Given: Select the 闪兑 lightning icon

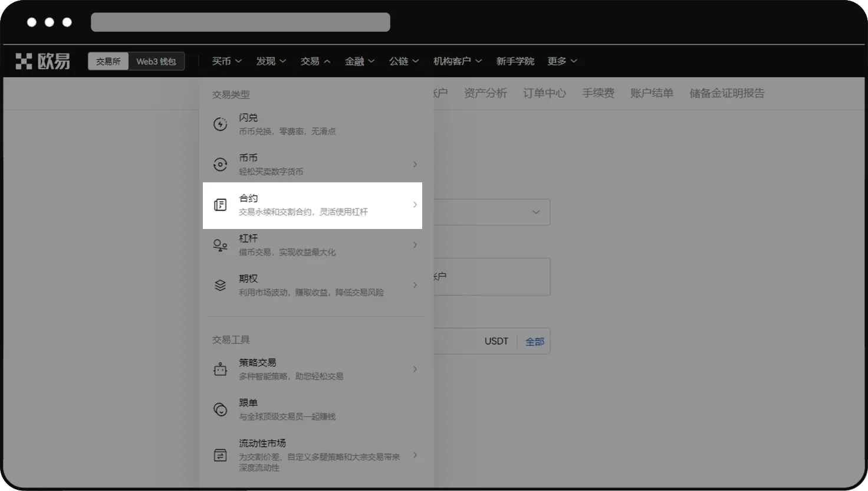Looking at the screenshot, I should (x=220, y=124).
